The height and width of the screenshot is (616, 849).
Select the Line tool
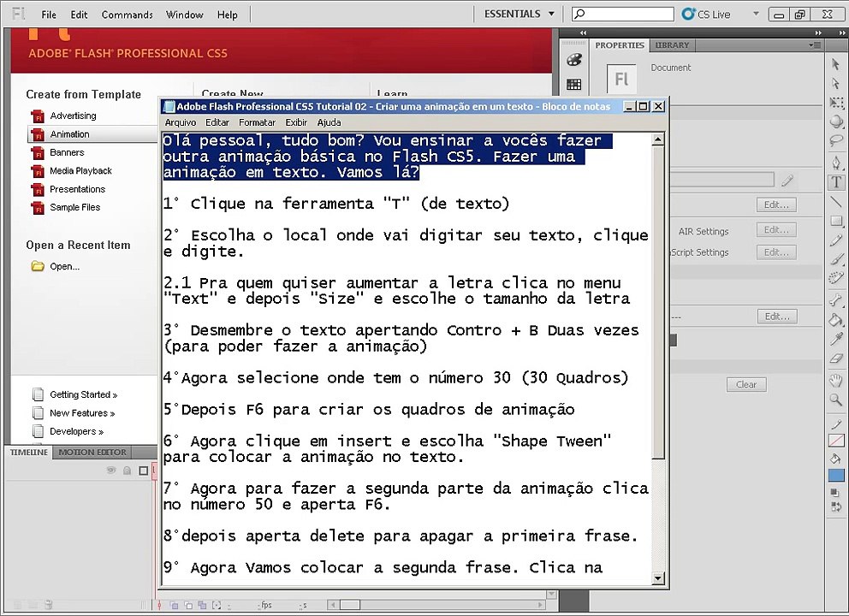(836, 201)
